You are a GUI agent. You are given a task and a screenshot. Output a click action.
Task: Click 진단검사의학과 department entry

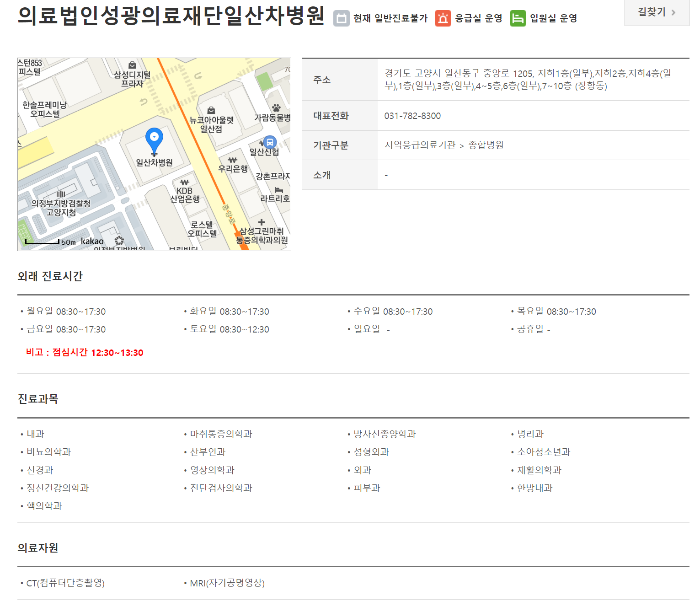tap(221, 488)
